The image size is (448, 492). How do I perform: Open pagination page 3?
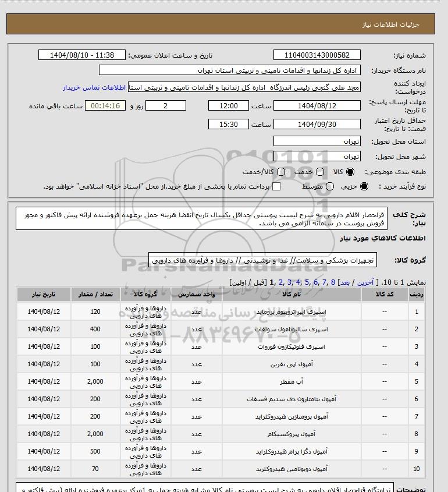pos(289,282)
